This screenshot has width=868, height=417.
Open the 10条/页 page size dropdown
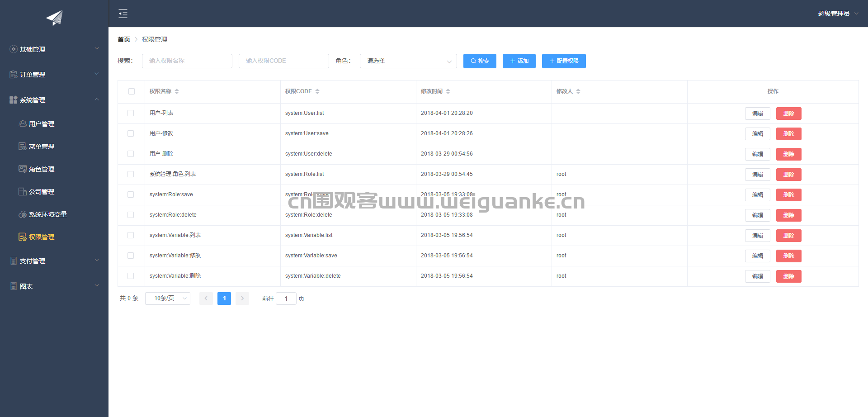click(x=168, y=299)
